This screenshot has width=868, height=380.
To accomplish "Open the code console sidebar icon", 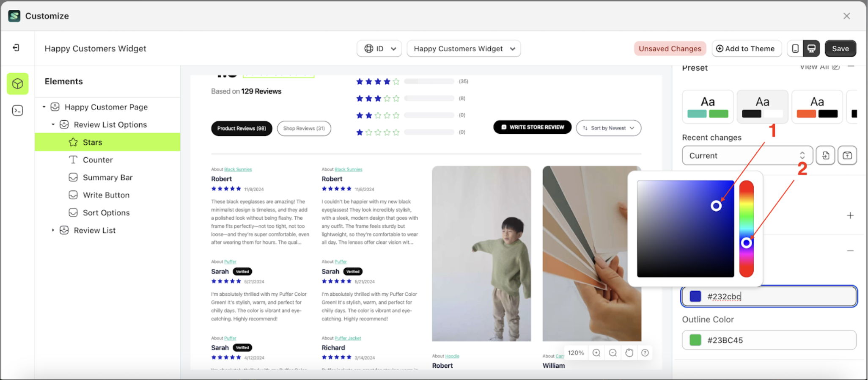I will [x=17, y=110].
